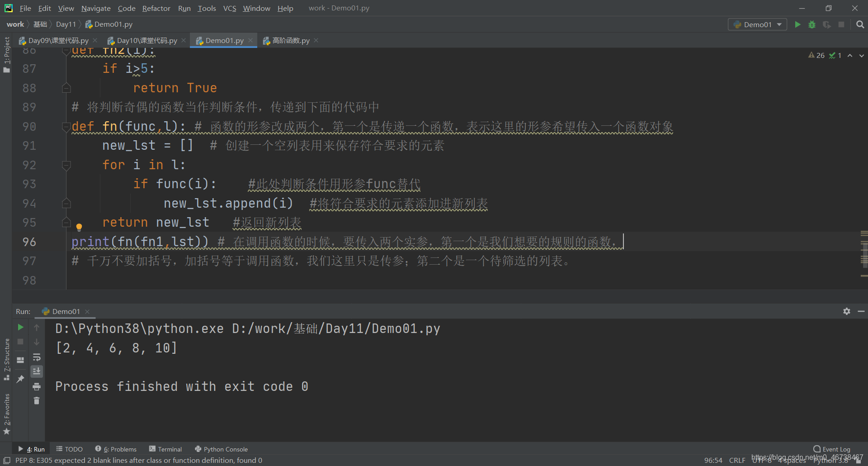This screenshot has width=868, height=466.
Task: Click work breadcrumb in navigation bar
Action: pos(15,24)
